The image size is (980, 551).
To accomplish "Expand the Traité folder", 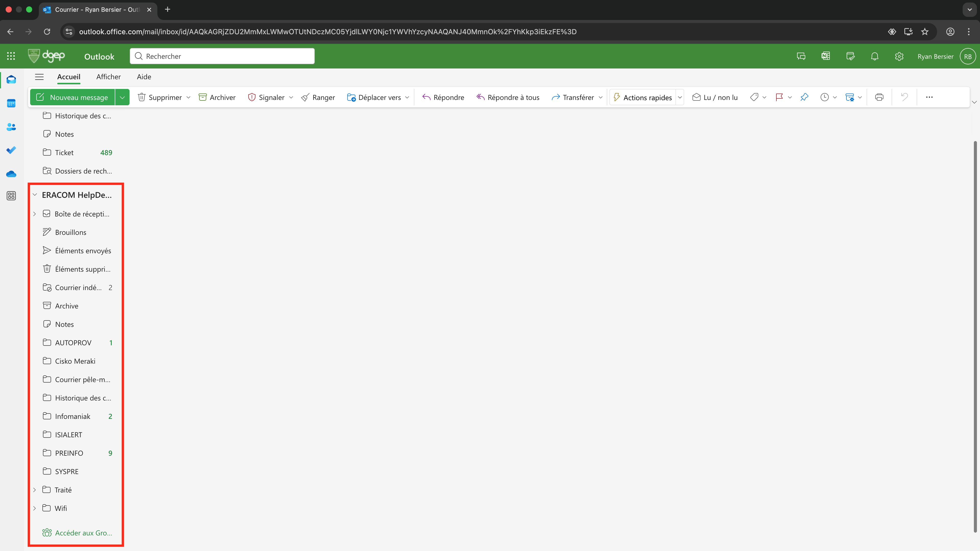I will (35, 490).
